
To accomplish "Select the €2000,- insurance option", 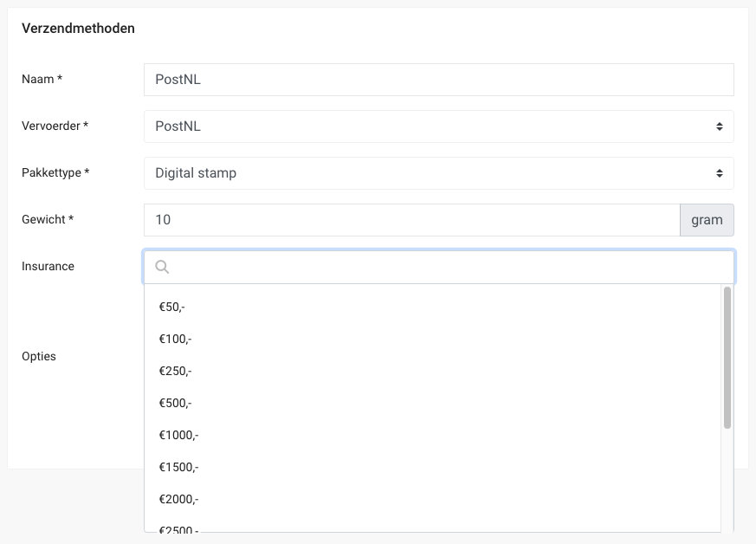I will tap(178, 499).
